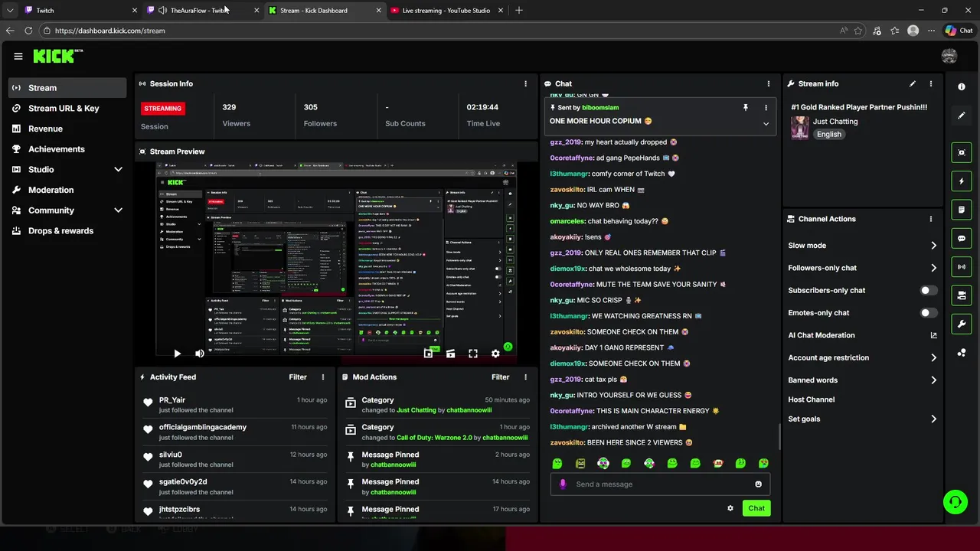The image size is (980, 551).
Task: Click the pencil icon in Stream info header
Action: point(912,83)
